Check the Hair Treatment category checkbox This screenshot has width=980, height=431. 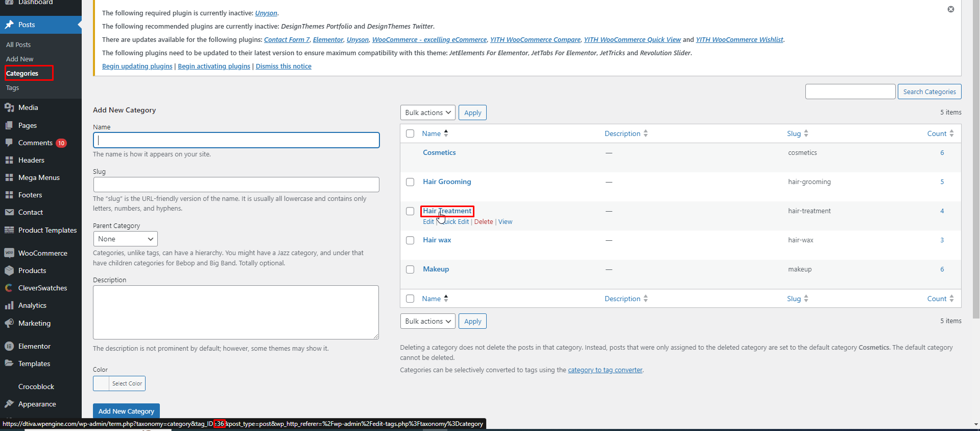(410, 211)
